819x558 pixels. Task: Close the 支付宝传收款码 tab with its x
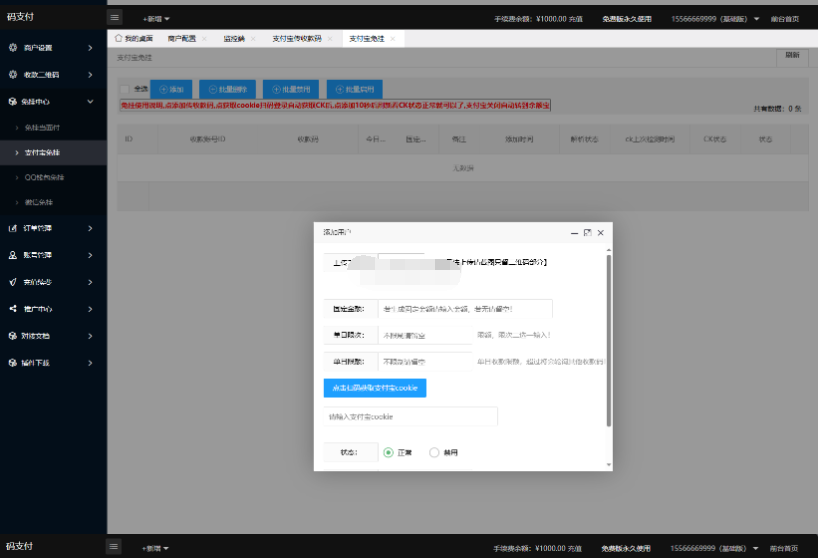point(330,39)
